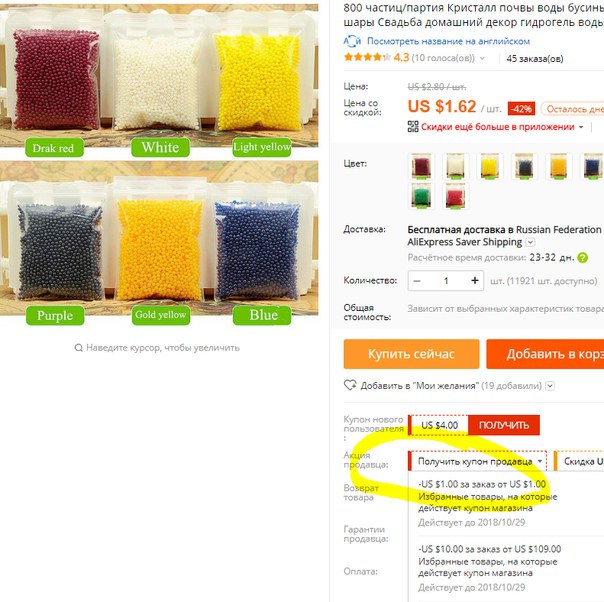Click "ПОЛУЧИТЬ" to get the new user coupon

[503, 425]
